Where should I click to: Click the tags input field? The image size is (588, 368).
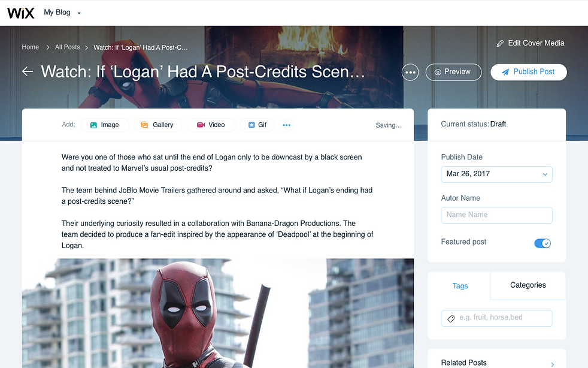pos(496,318)
